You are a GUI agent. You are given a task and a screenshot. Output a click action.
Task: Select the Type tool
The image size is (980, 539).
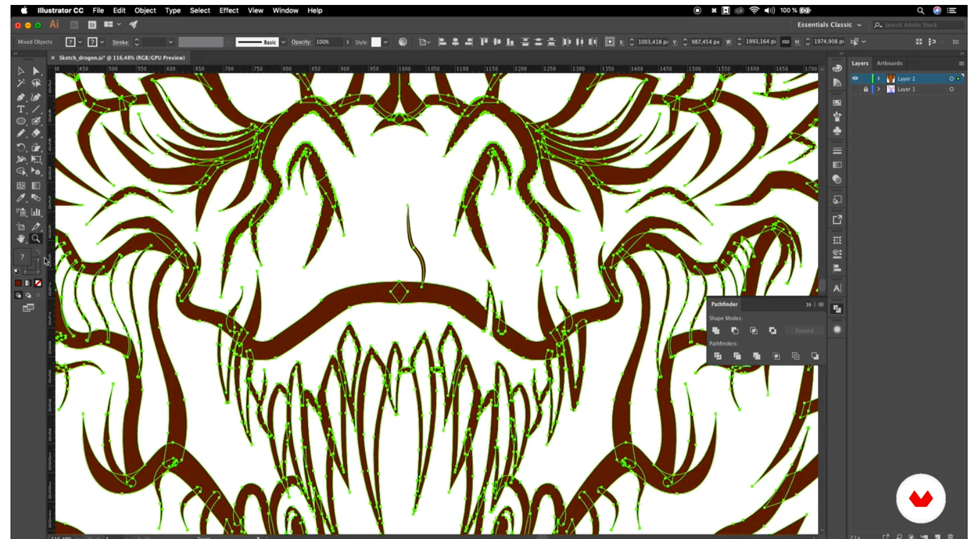click(x=21, y=109)
